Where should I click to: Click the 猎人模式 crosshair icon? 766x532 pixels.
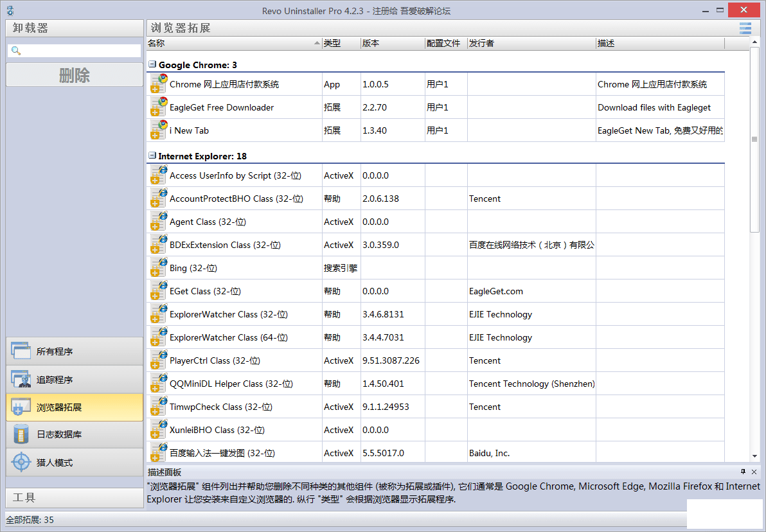click(x=21, y=462)
